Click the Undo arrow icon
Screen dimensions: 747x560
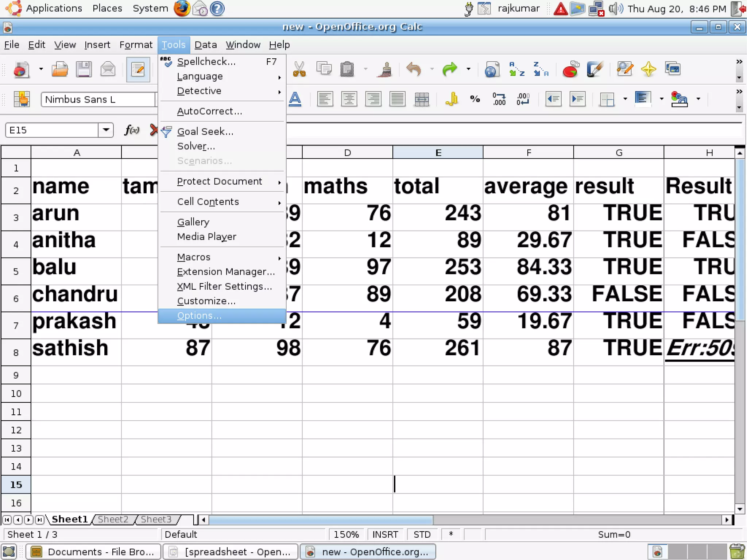tap(414, 69)
